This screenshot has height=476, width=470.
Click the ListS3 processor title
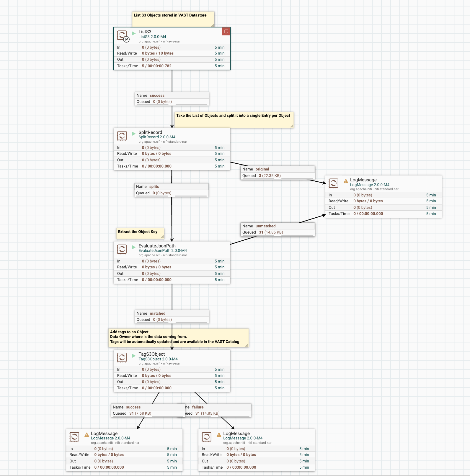[x=145, y=32]
